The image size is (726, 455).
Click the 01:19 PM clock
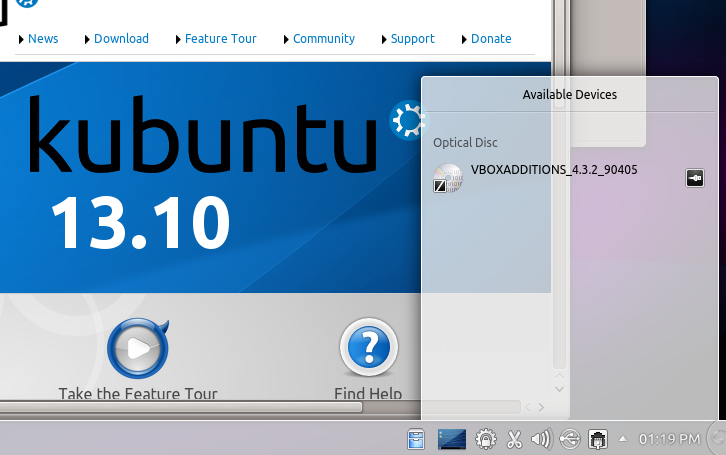click(670, 439)
